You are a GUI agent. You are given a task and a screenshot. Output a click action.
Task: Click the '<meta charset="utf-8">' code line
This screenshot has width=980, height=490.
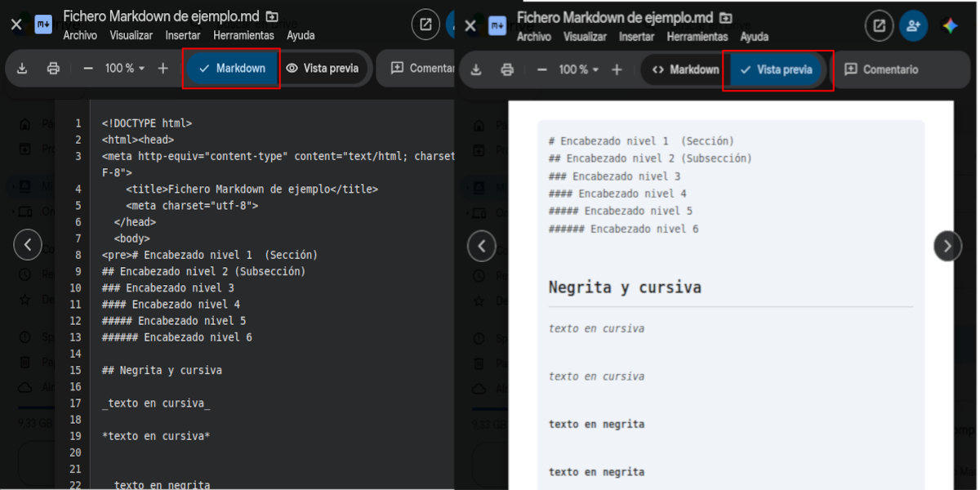(192, 206)
